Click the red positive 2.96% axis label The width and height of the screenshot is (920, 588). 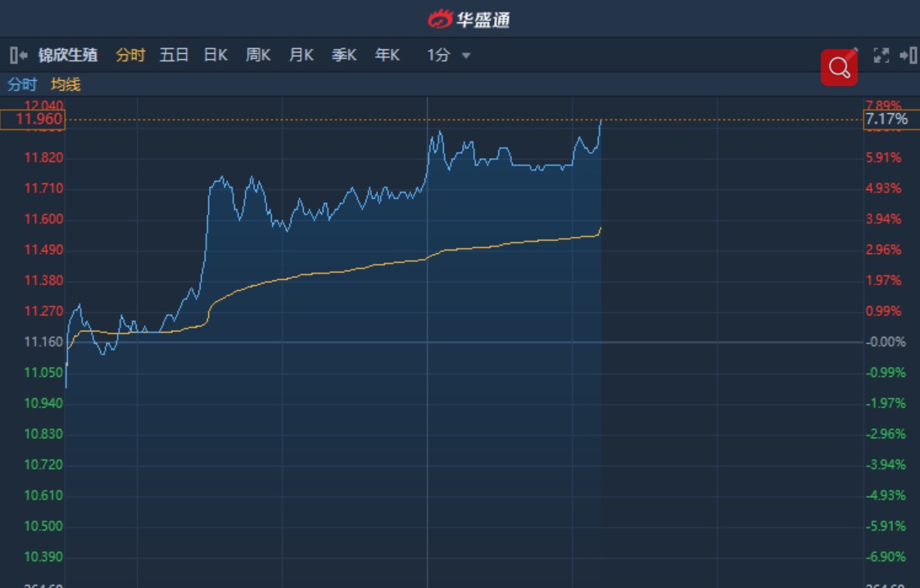click(884, 250)
